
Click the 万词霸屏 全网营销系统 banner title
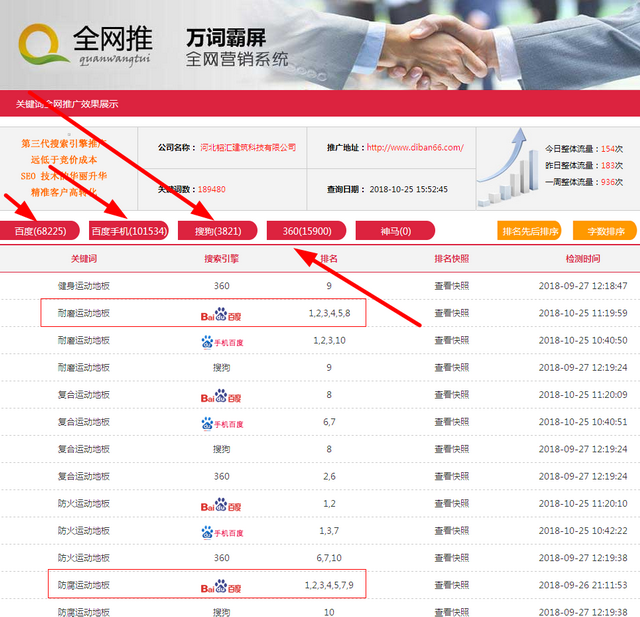[237, 47]
